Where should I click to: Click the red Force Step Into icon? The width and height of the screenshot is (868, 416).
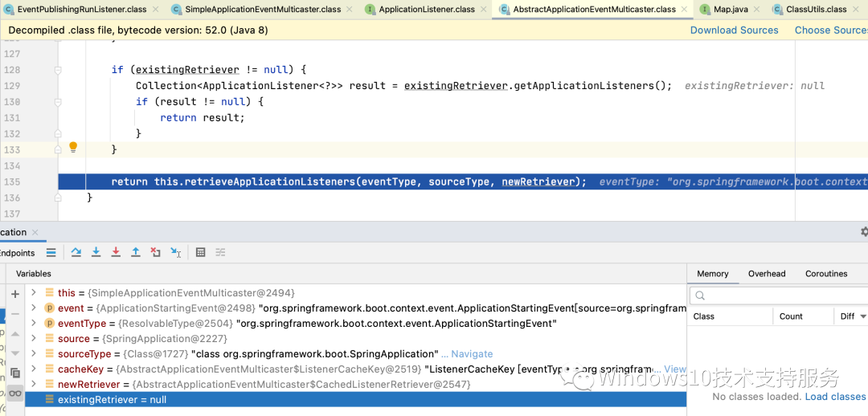pyautogui.click(x=116, y=252)
